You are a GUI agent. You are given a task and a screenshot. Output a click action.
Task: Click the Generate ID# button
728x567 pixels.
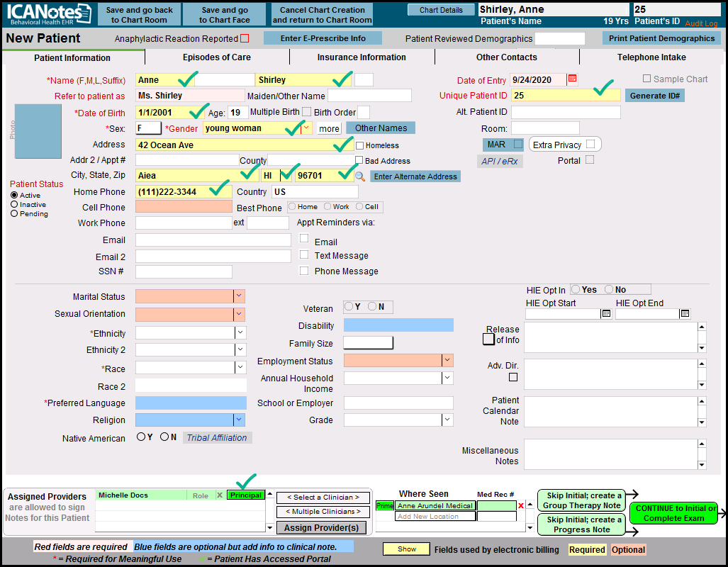click(654, 96)
